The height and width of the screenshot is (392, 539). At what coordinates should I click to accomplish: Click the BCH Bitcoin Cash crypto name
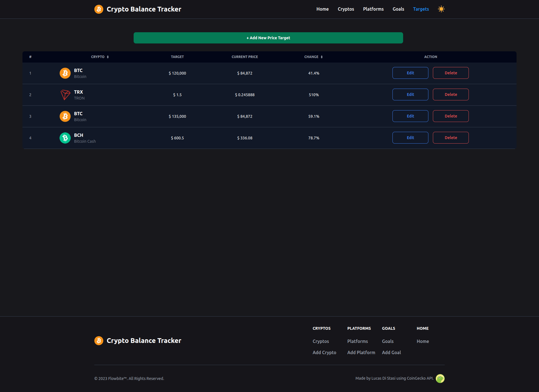click(x=85, y=138)
